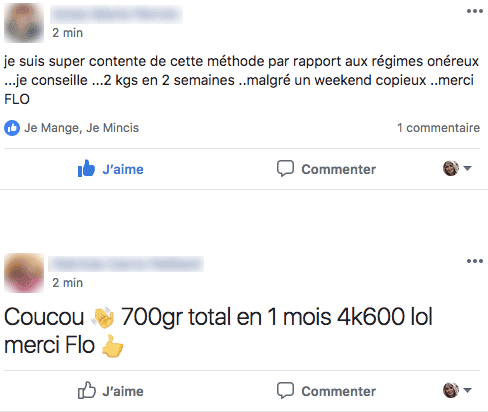Like second post via grey J'aime
The image size is (488, 412).
[123, 391]
